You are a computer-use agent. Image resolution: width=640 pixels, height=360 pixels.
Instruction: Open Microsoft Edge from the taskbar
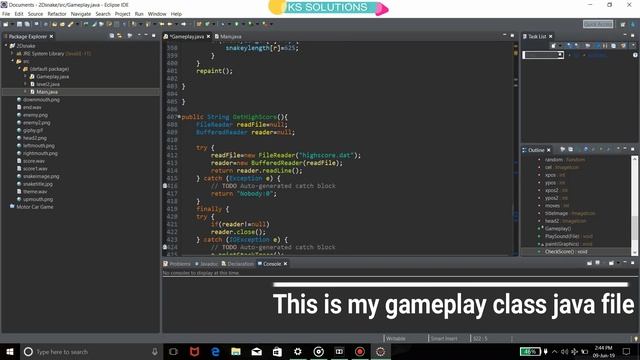click(215, 351)
